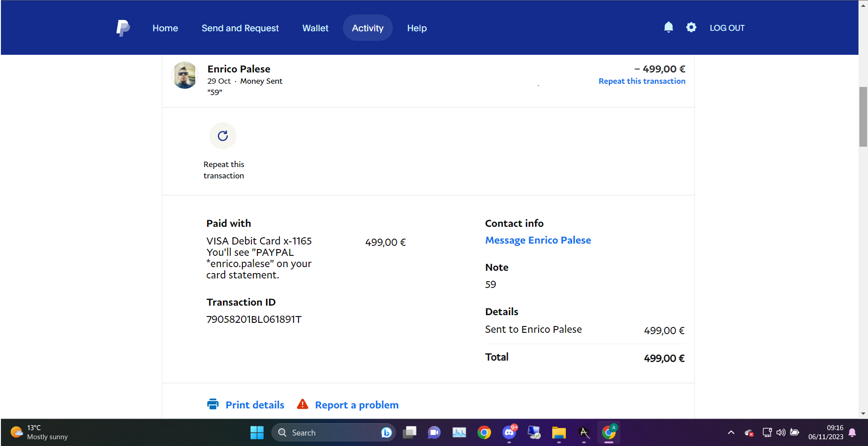The image size is (868, 446).
Task: Click Enrico Palese's profile picture
Action: coord(185,75)
